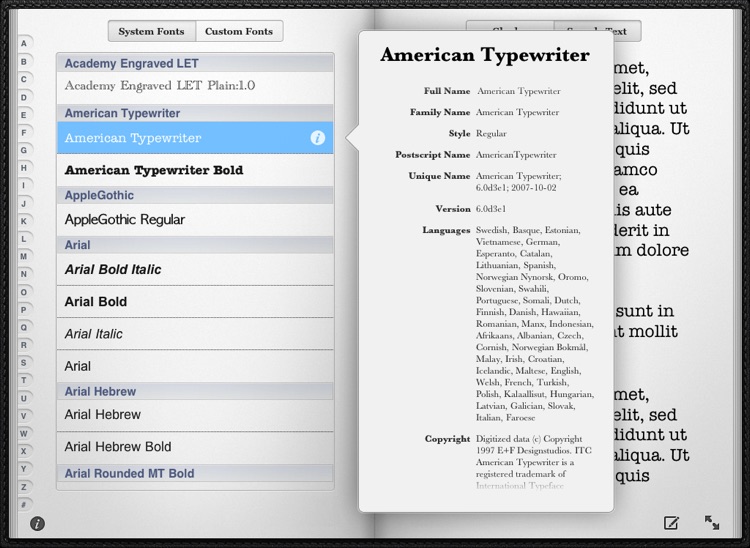Click the Family Name label

tap(440, 112)
